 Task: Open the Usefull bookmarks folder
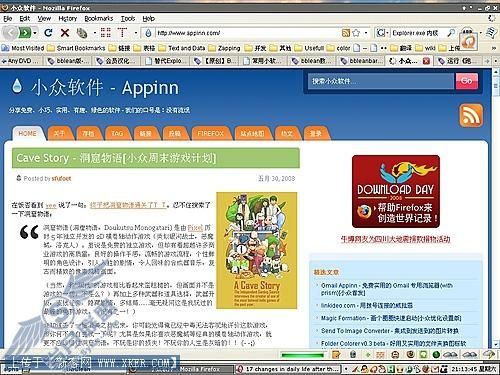coord(309,48)
